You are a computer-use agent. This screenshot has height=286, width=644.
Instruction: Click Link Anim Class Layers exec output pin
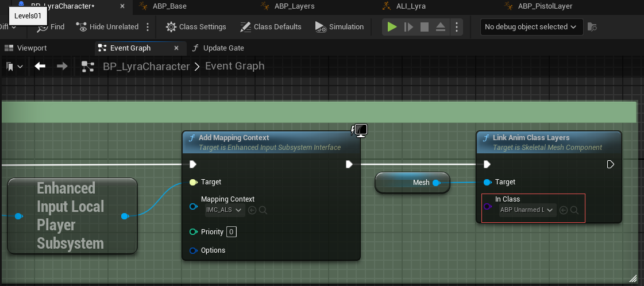(x=610, y=165)
